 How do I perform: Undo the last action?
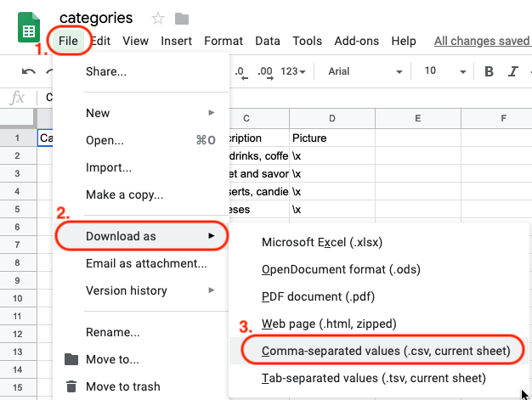pos(29,71)
